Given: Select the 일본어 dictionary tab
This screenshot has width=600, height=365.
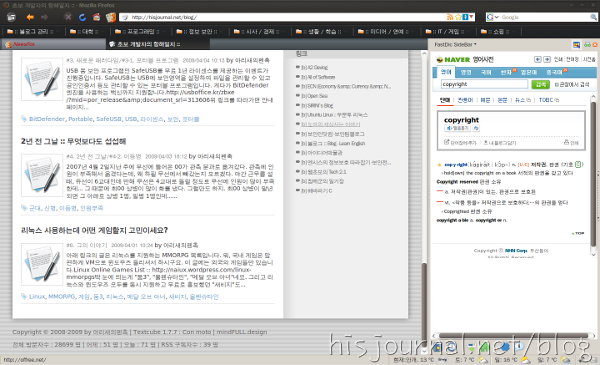Looking at the screenshot, I should pyautogui.click(x=529, y=72).
